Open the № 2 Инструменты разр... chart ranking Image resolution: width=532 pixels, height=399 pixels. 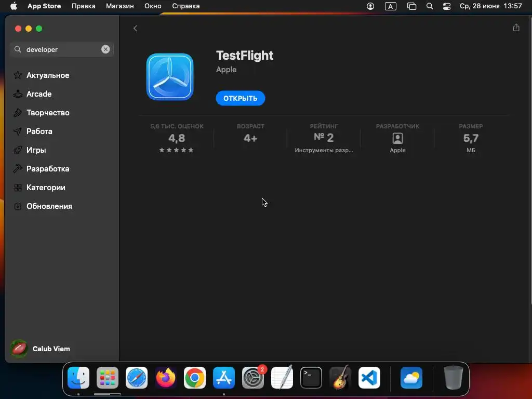click(x=324, y=138)
